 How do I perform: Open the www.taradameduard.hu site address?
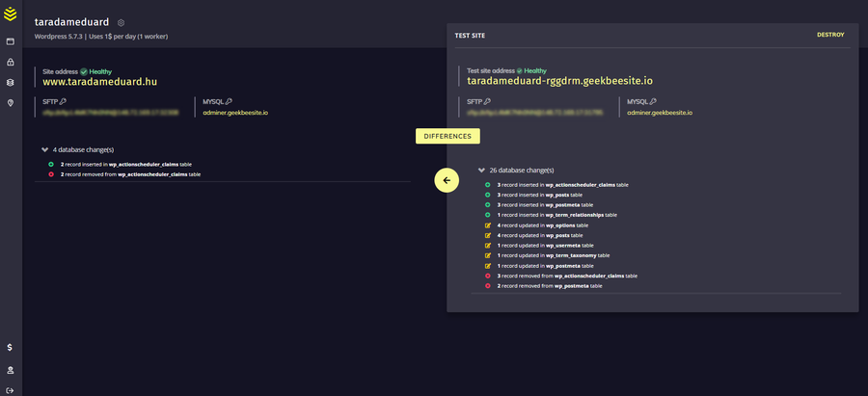99,82
